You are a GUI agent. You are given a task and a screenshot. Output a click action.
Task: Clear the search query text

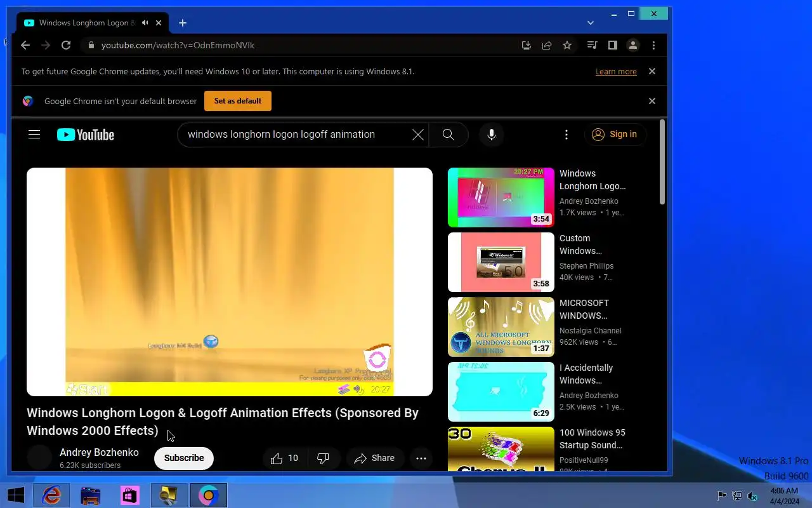418,135
